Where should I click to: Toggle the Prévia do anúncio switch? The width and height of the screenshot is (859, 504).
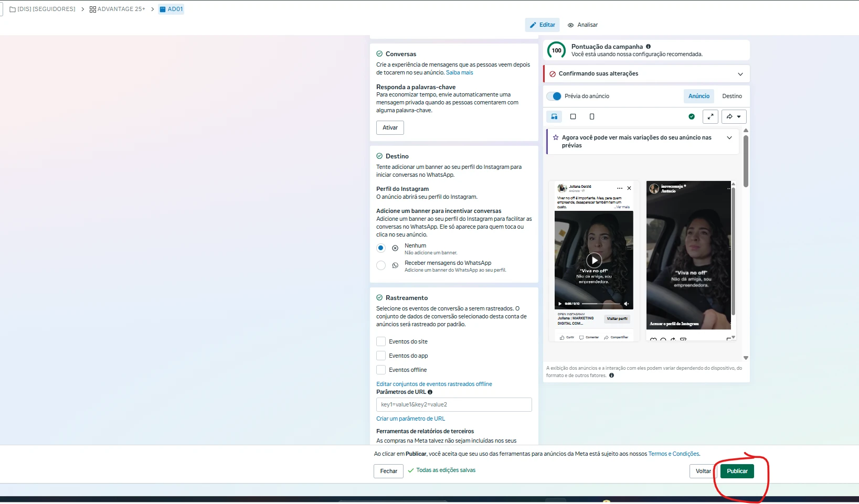(554, 96)
